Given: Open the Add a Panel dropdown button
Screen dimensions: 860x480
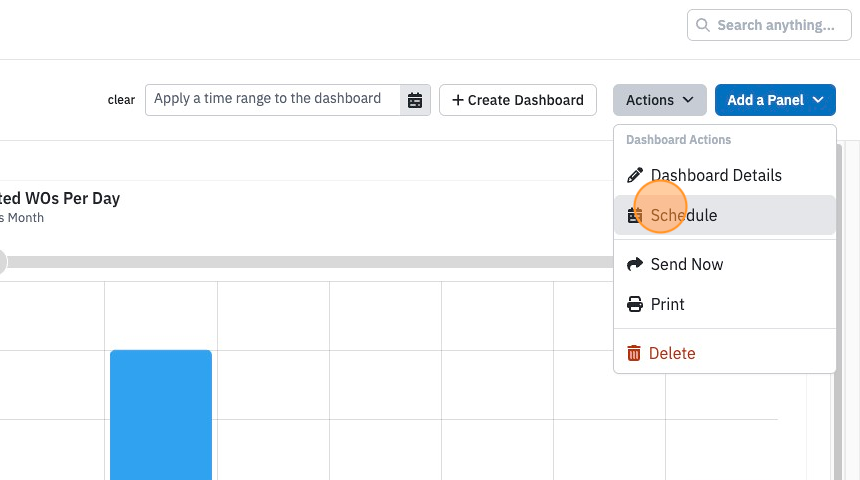Looking at the screenshot, I should coord(775,100).
